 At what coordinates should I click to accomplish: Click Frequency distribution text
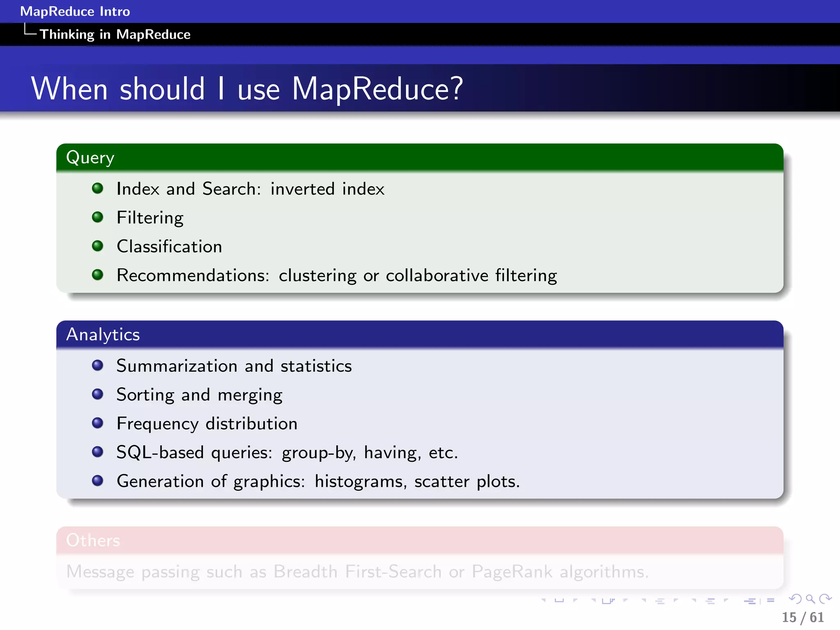pos(207,424)
